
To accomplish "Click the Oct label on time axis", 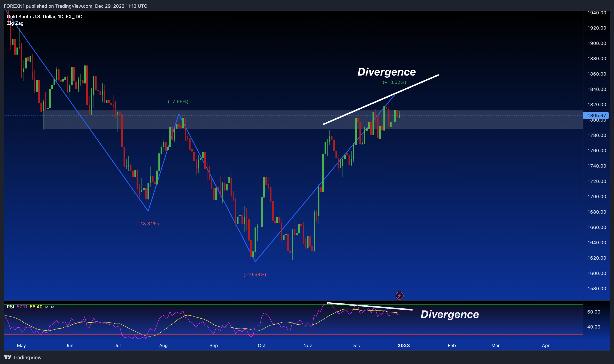I will [262, 345].
